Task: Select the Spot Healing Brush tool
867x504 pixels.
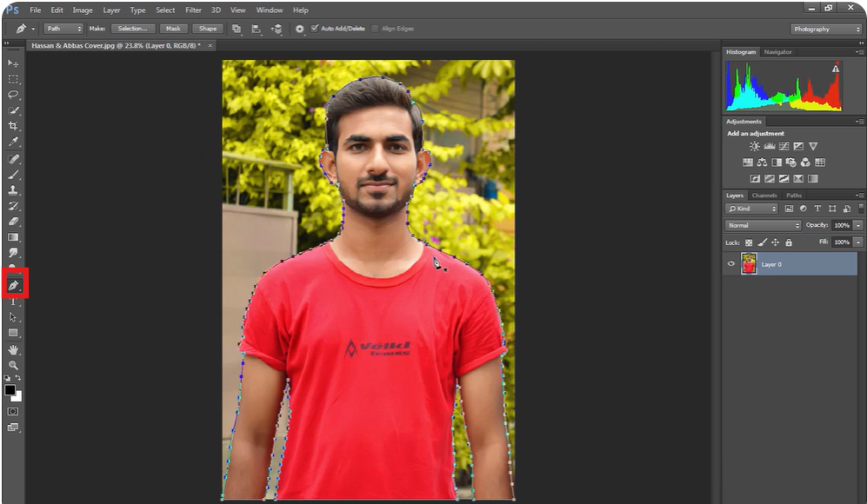Action: (x=13, y=159)
